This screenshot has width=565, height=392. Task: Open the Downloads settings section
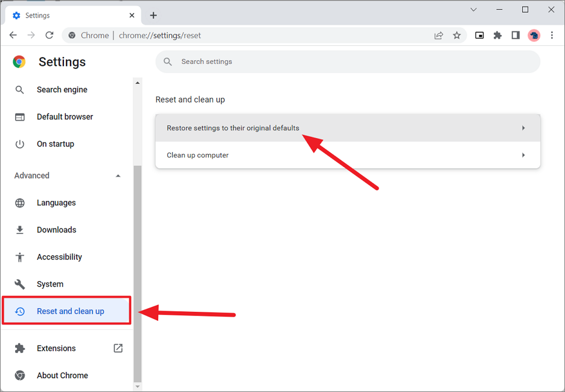click(x=56, y=230)
